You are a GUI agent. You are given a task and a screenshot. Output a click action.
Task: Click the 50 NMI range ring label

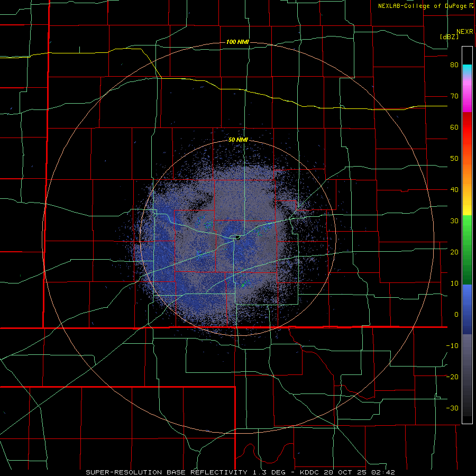(x=238, y=140)
